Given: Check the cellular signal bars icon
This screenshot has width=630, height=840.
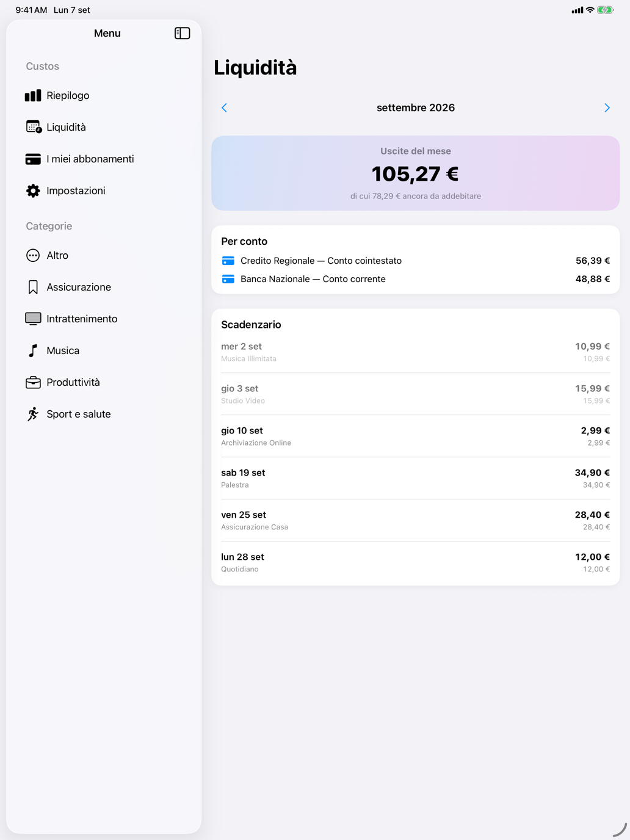Looking at the screenshot, I should [x=577, y=10].
